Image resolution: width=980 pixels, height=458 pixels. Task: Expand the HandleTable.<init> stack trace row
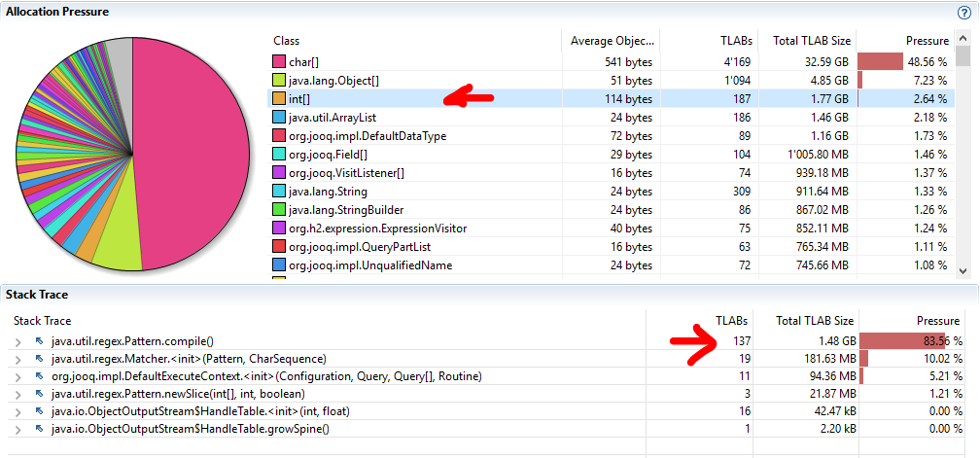pyautogui.click(x=18, y=411)
